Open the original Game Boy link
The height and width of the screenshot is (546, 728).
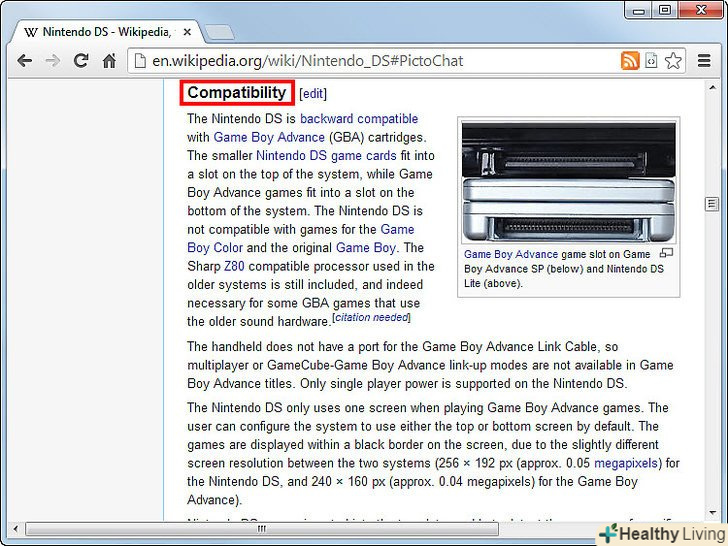click(x=366, y=248)
